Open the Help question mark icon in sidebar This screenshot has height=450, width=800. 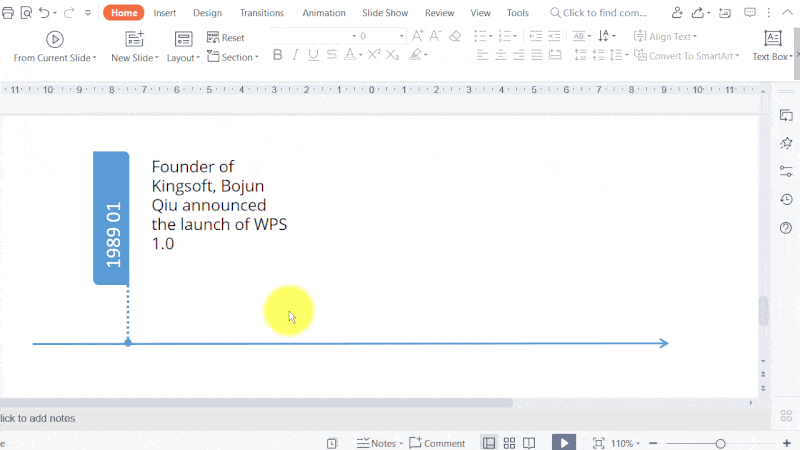786,228
